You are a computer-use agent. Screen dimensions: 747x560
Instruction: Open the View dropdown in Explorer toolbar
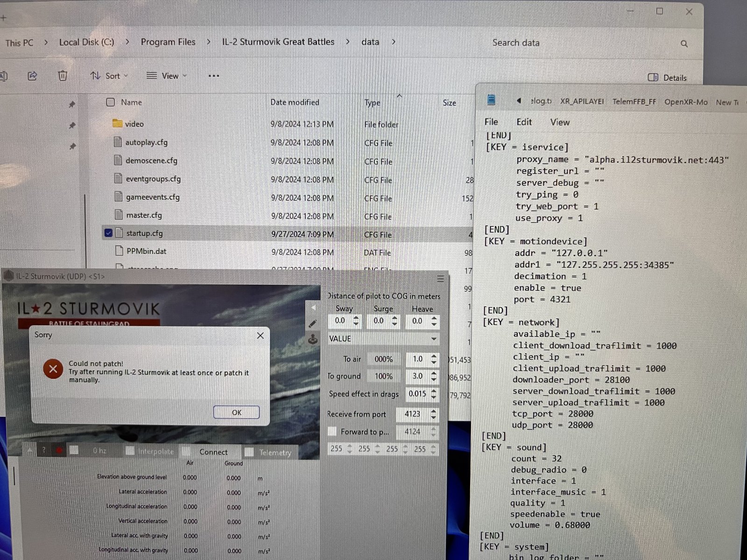point(167,76)
